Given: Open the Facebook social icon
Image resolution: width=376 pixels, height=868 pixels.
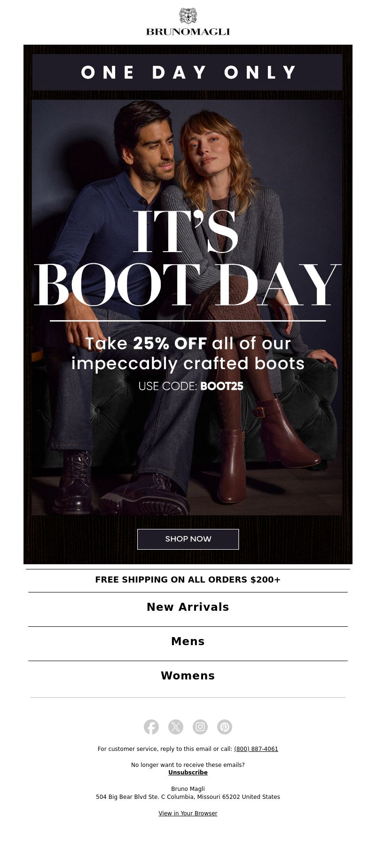Looking at the screenshot, I should pyautogui.click(x=151, y=727).
